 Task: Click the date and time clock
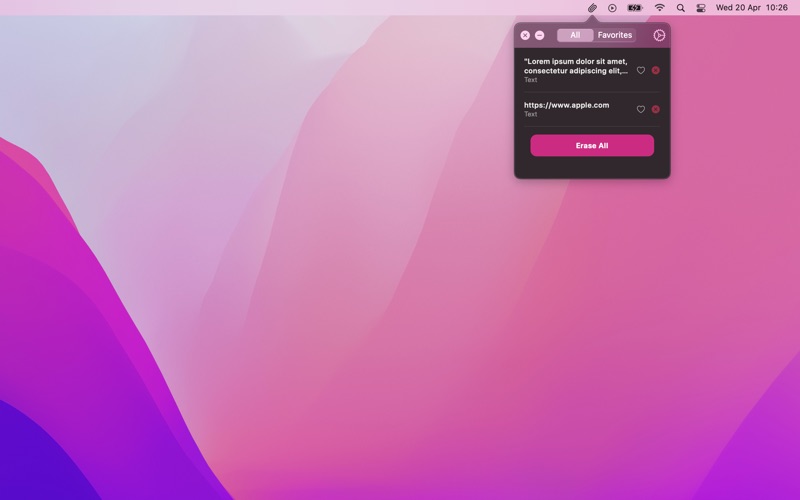(752, 8)
